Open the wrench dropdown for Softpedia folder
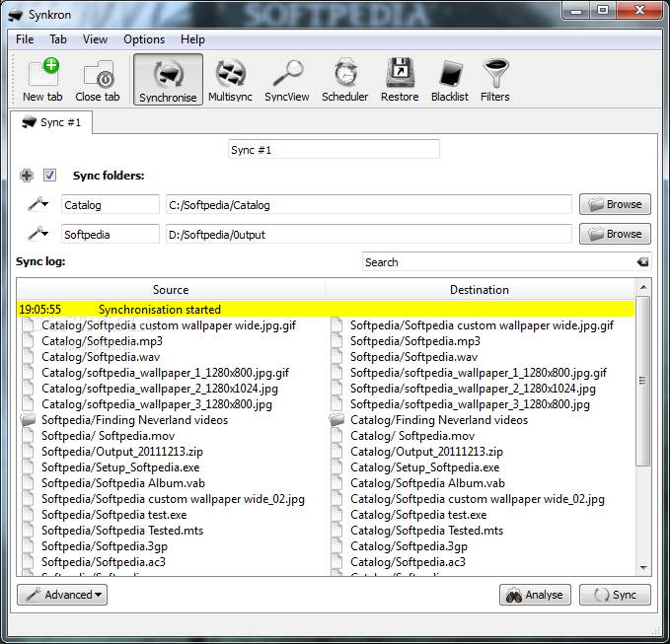The image size is (670, 644). [38, 234]
